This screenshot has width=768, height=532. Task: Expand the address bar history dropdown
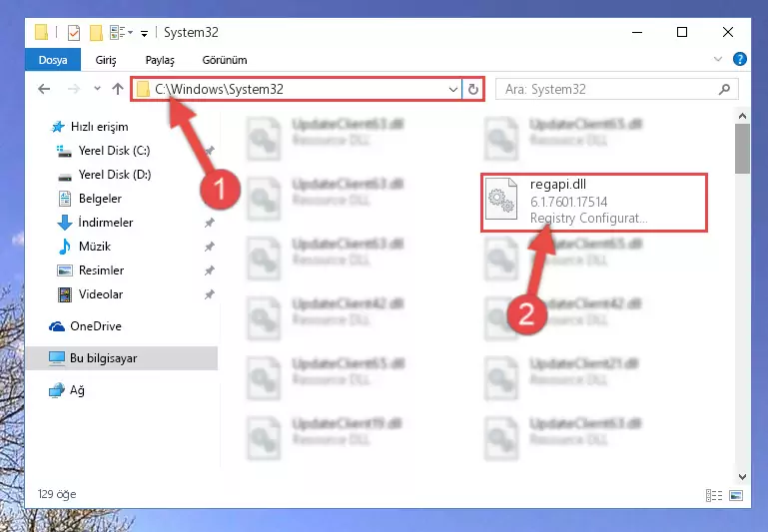(453, 89)
